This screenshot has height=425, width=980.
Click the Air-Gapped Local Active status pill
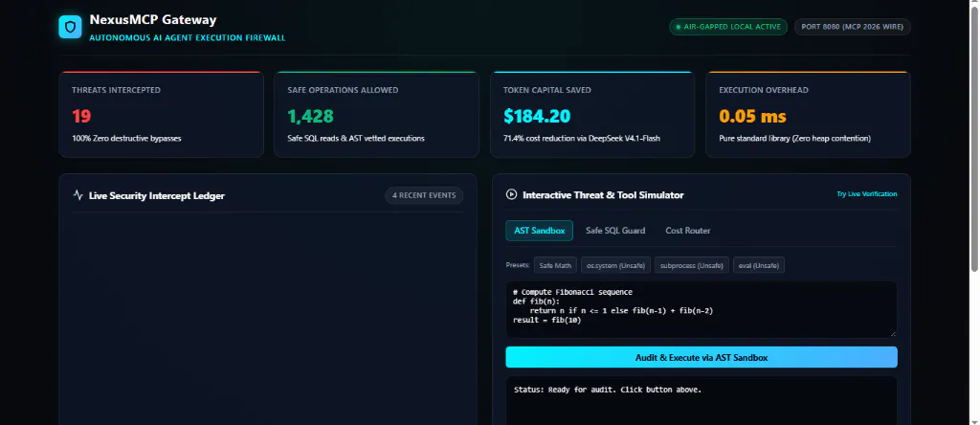point(728,27)
